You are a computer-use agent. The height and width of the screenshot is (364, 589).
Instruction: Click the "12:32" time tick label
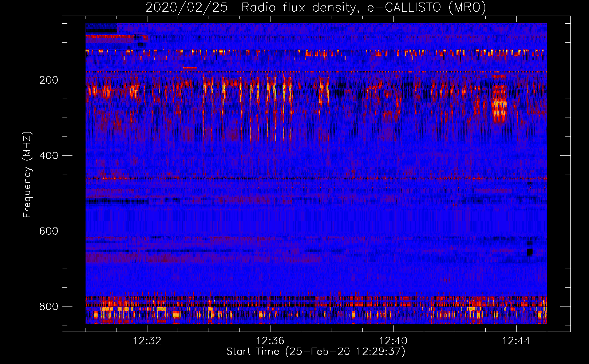147,341
